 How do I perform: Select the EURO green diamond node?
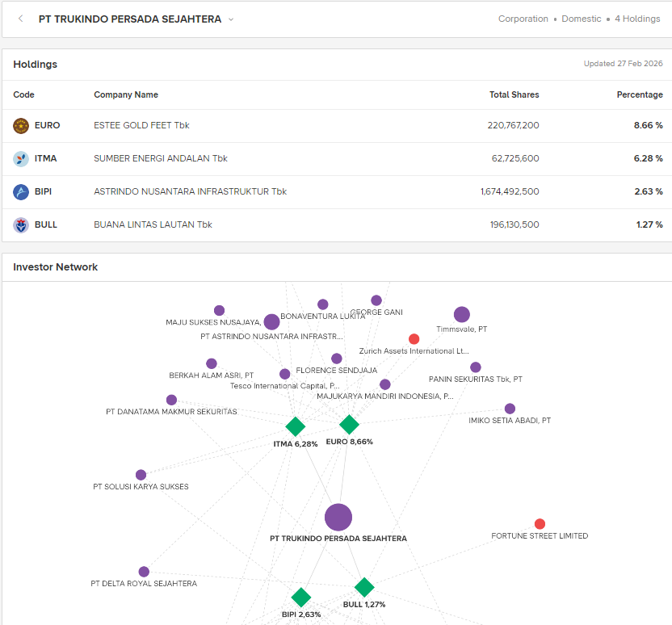click(349, 425)
